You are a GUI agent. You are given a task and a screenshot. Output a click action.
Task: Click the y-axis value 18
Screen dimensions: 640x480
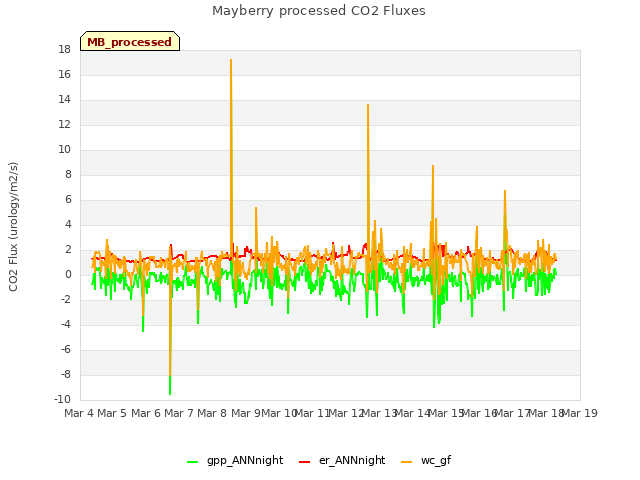click(x=64, y=50)
